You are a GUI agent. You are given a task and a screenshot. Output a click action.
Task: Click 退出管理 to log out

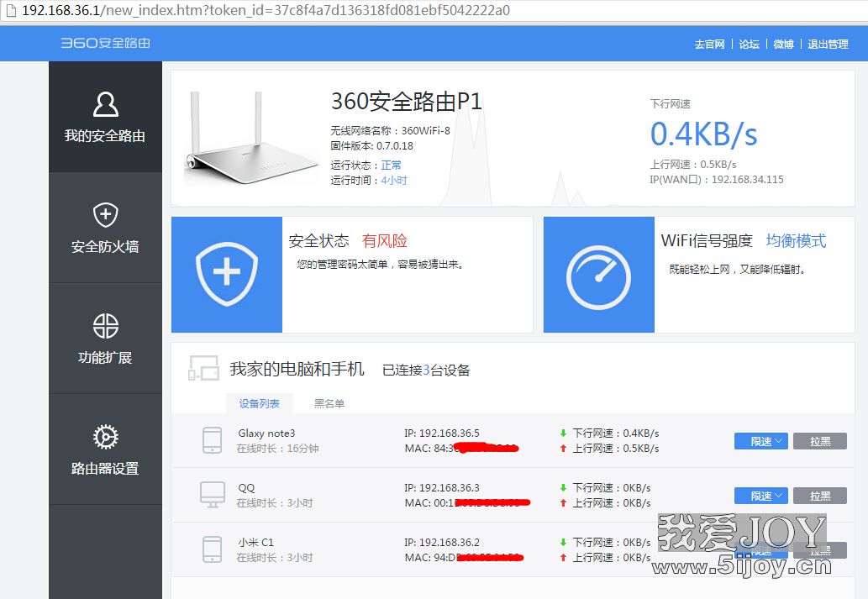[x=828, y=45]
